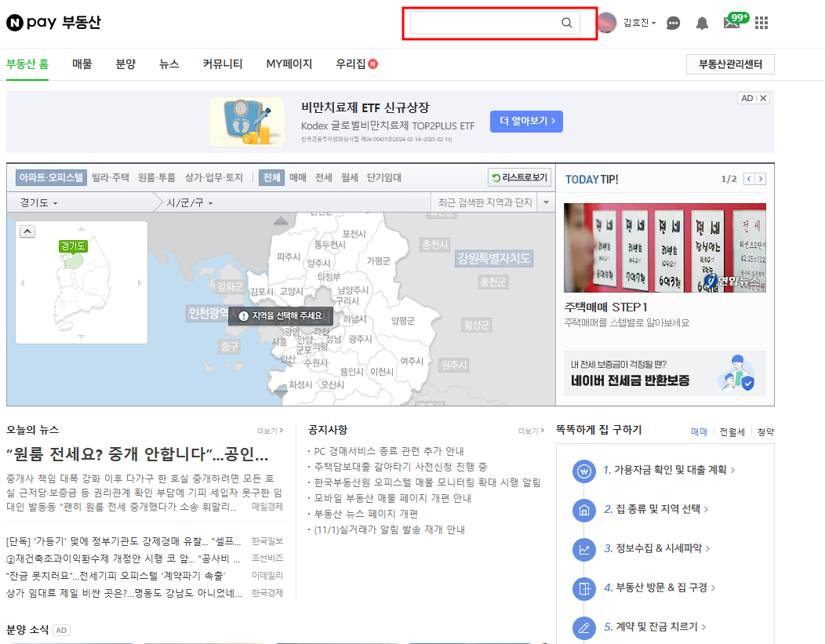
Task: Open the apps grid menu icon
Action: 761,23
